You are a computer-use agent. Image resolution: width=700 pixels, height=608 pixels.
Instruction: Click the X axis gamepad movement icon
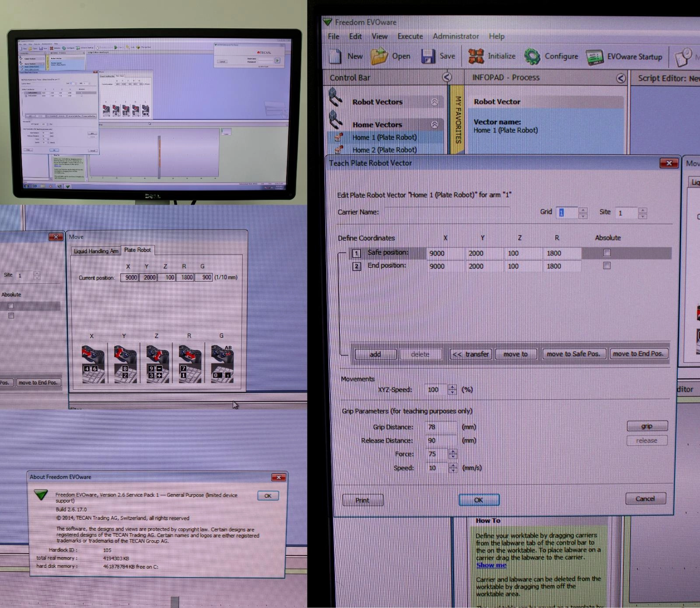point(93,364)
